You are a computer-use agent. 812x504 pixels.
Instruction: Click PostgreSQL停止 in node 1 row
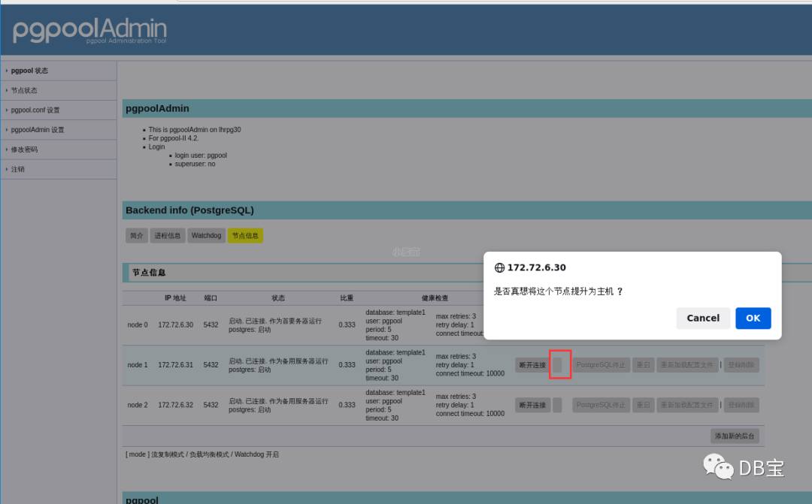pyautogui.click(x=601, y=365)
